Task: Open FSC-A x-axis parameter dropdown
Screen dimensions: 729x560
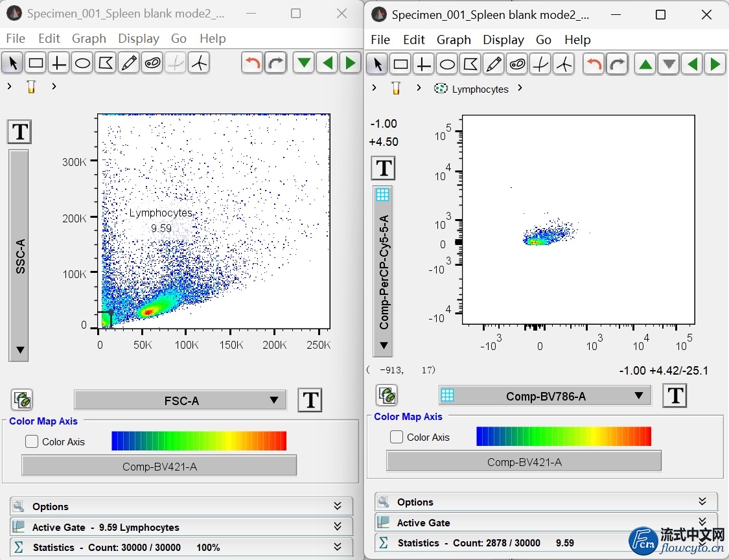Action: point(180,401)
